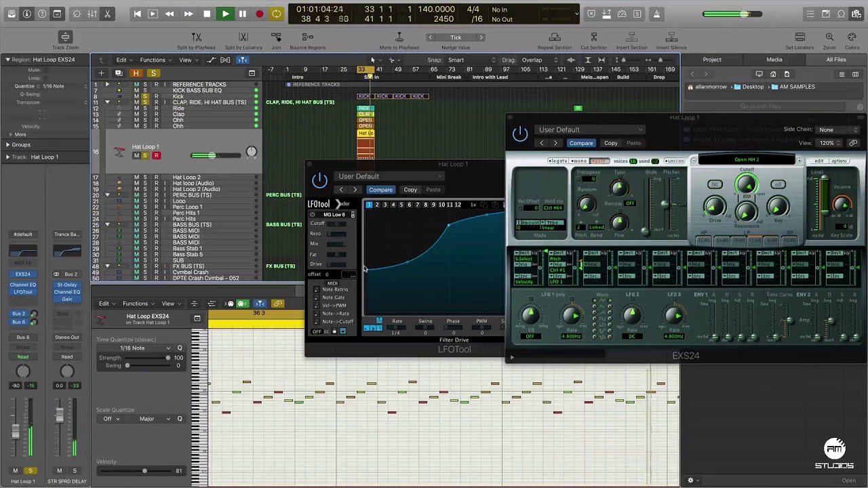Open the Drag Overlap dropdown
Screen dimensions: 868x488
pos(540,60)
